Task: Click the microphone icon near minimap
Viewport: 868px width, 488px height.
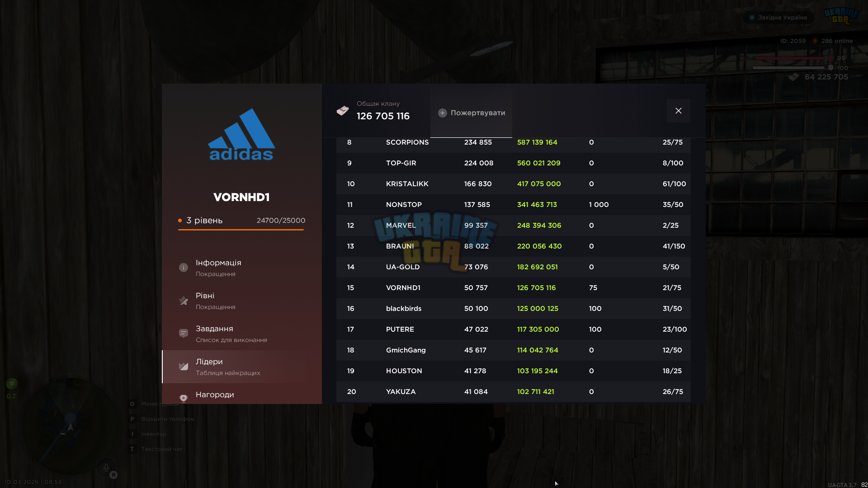Action: coord(106,467)
